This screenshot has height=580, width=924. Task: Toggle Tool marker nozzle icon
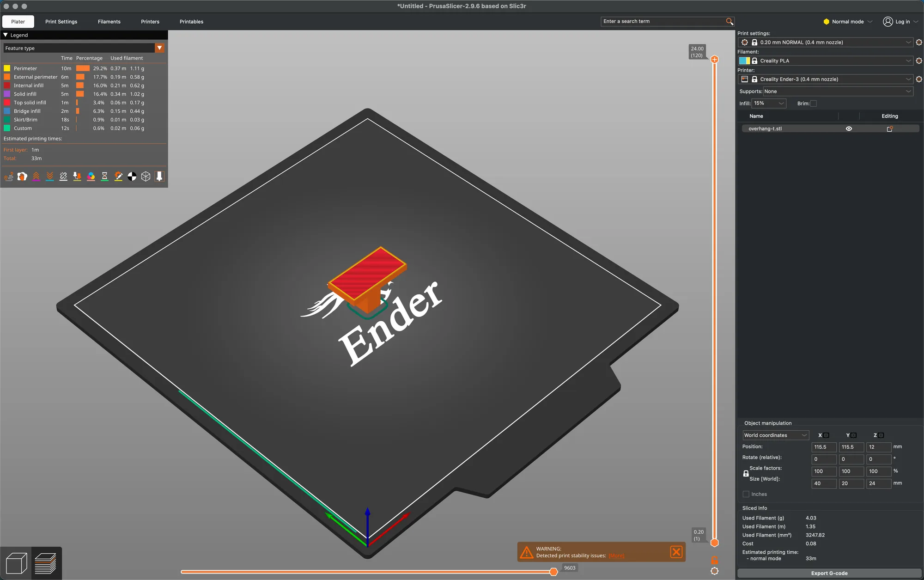159,177
